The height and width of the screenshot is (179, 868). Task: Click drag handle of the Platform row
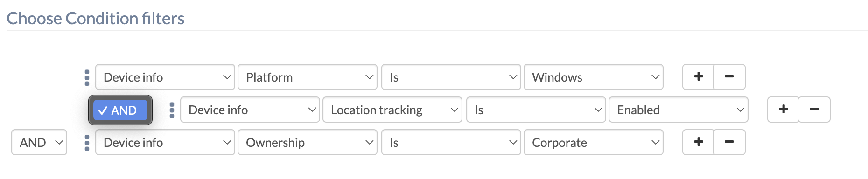87,77
